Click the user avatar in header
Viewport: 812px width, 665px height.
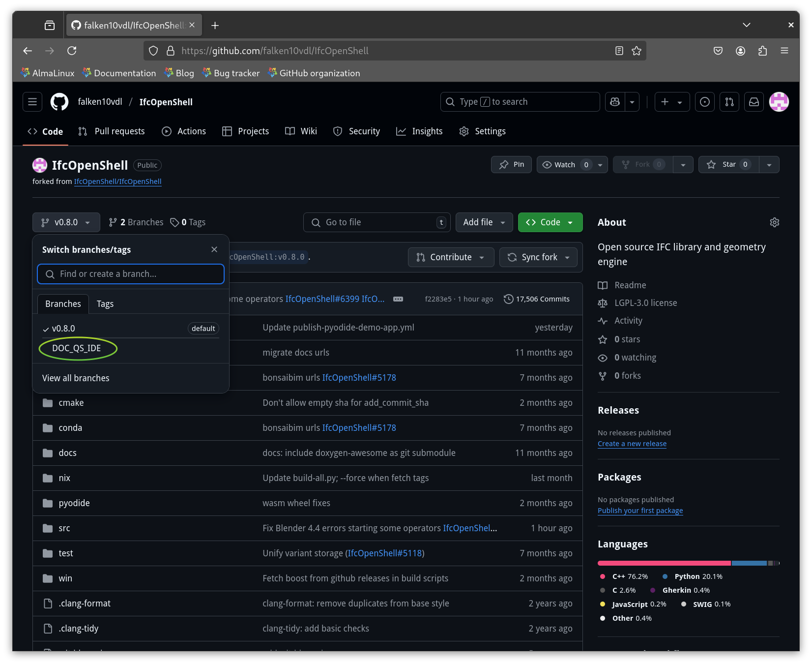tap(779, 102)
